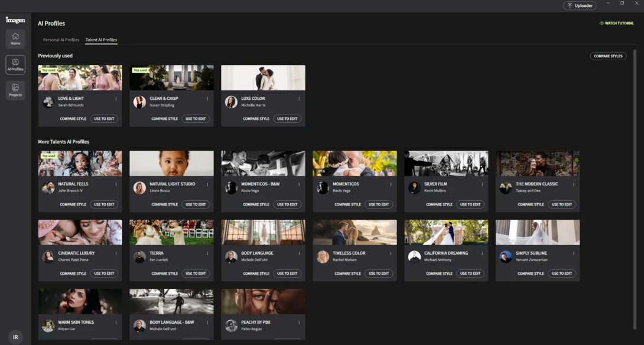
Task: Open more options for Luxe Color
Action: [299, 99]
